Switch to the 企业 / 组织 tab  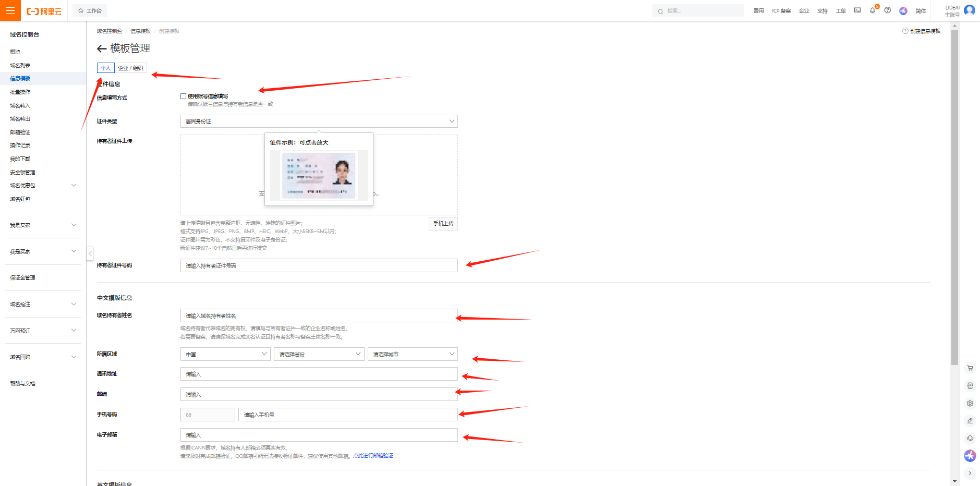[x=130, y=68]
